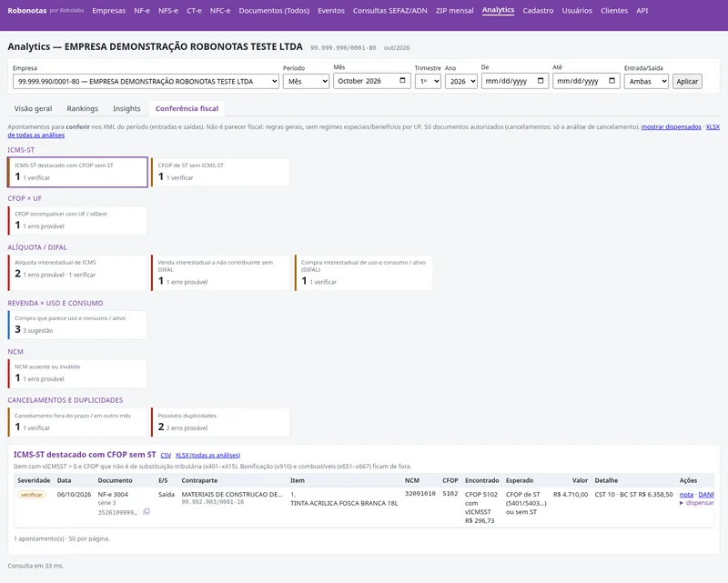Image resolution: width=728 pixels, height=583 pixels.
Task: Open ZIP mensal in the navigation
Action: (454, 11)
